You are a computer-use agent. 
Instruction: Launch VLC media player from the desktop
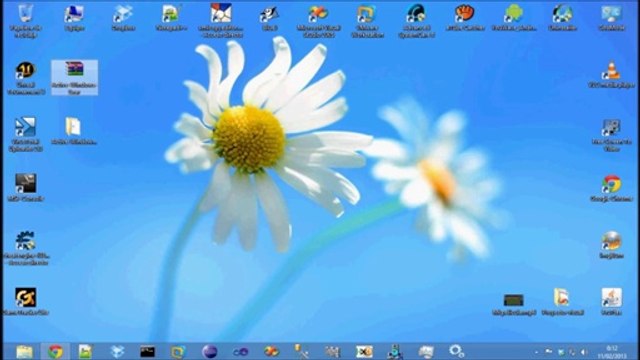pos(611,75)
